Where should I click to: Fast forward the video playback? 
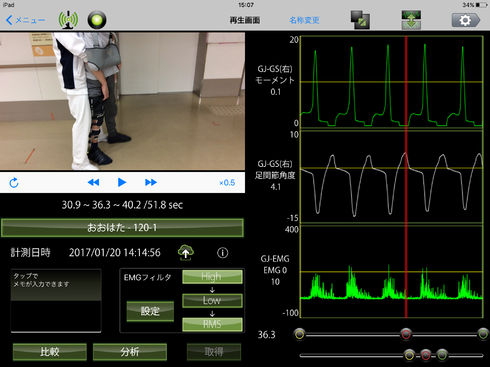click(151, 182)
